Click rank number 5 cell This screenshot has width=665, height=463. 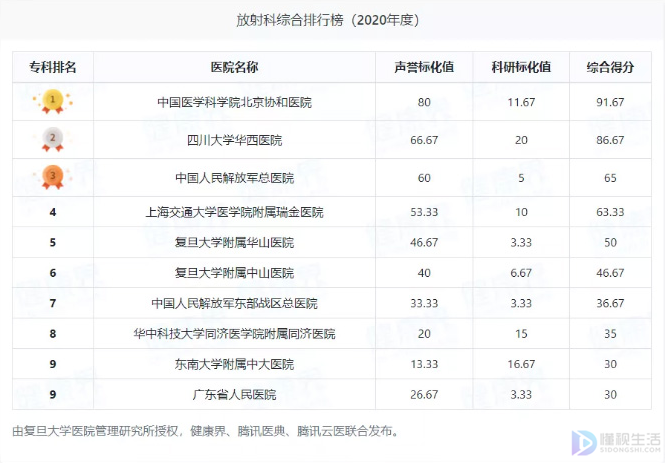(x=53, y=243)
